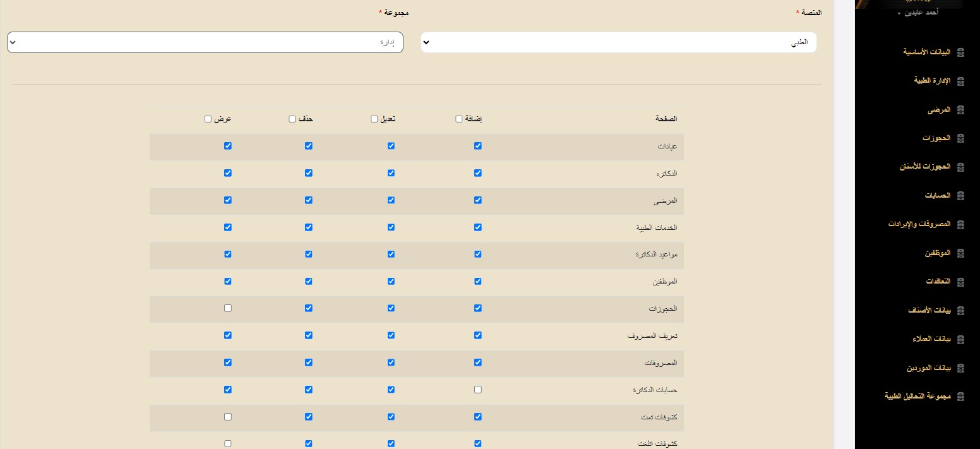Screen dimensions: 980x449
Task: Click the icon next to الموظفين sidebar item
Action: (960, 253)
